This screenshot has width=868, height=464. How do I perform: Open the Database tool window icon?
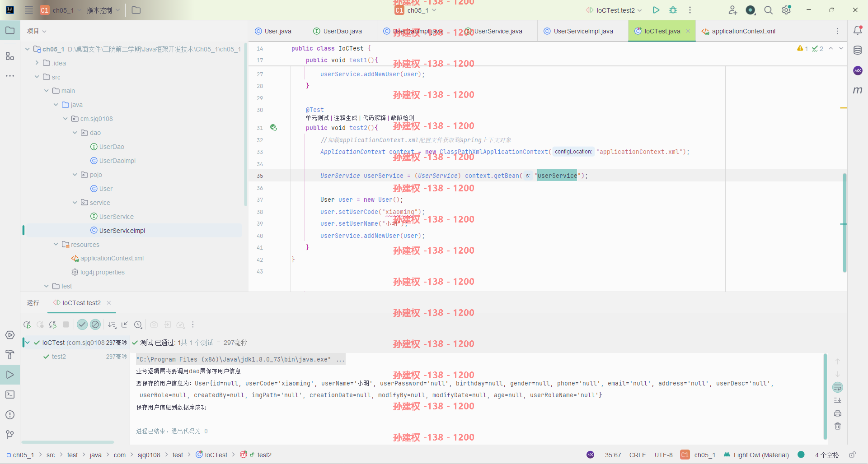[857, 50]
